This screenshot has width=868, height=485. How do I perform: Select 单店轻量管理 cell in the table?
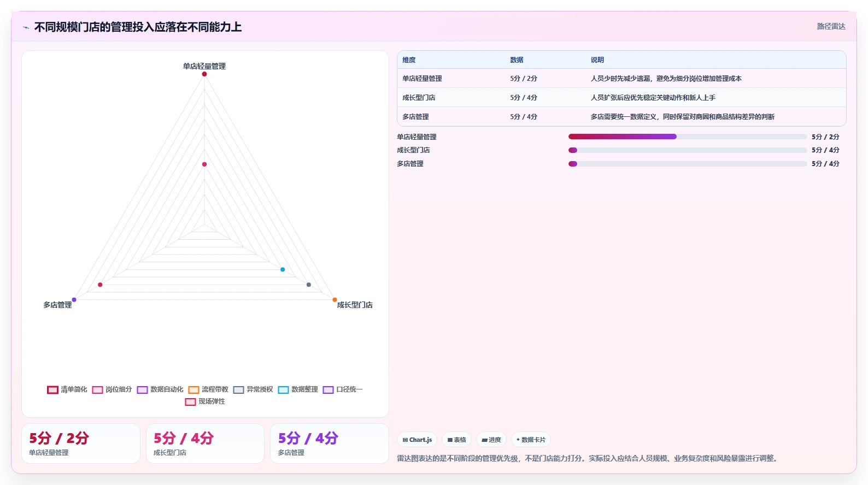pyautogui.click(x=422, y=79)
